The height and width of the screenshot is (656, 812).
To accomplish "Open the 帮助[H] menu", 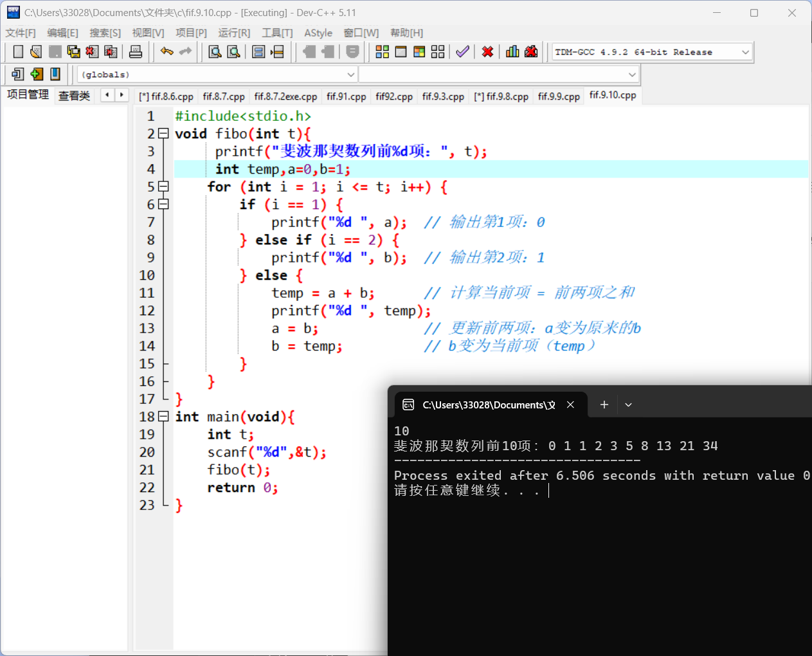I will [406, 33].
